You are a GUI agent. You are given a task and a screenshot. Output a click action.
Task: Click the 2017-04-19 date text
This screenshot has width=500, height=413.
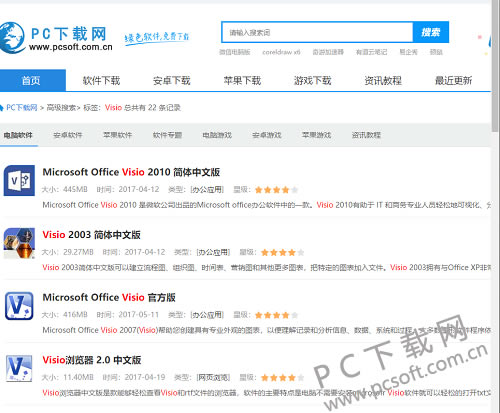(145, 378)
